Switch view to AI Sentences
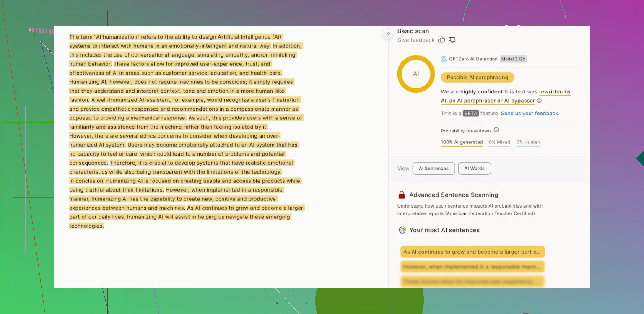Viewport: 644px width, 314px height. 434,169
